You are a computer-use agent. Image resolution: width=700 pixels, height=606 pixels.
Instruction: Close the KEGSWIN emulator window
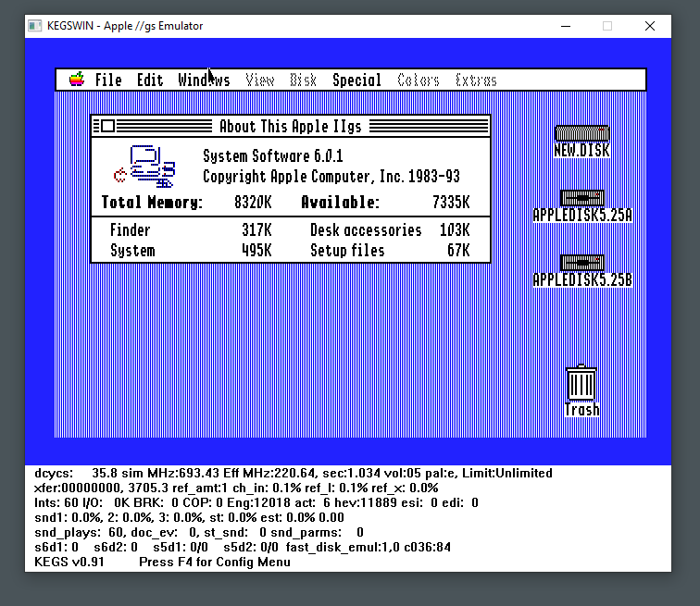pos(650,26)
